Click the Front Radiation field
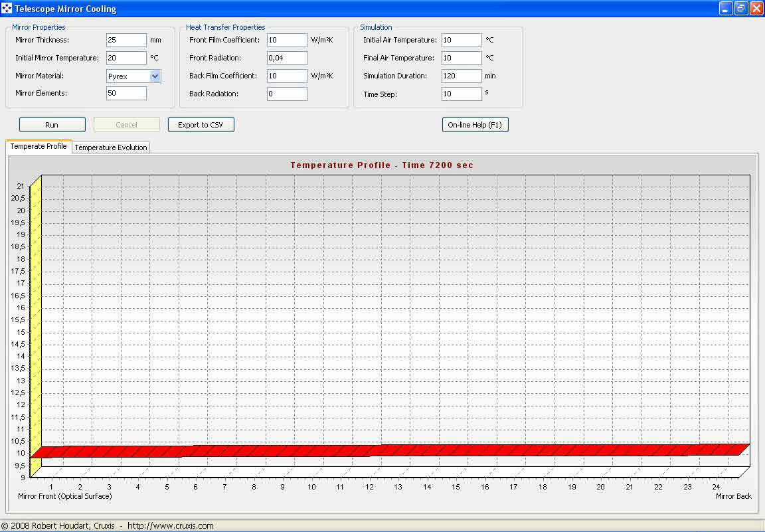 click(x=287, y=58)
